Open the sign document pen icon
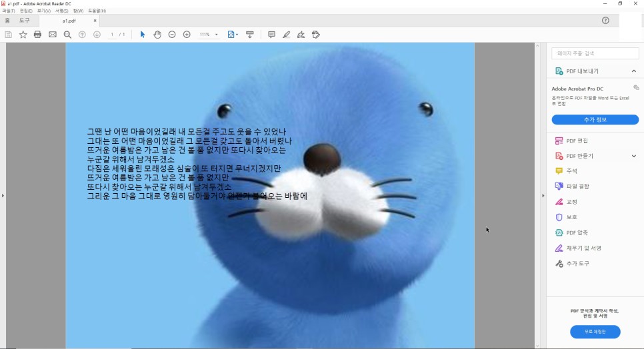This screenshot has height=349, width=644. (x=301, y=35)
